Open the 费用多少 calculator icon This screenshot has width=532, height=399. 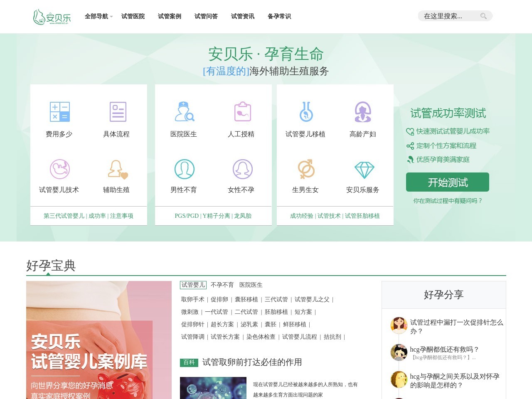tap(59, 112)
